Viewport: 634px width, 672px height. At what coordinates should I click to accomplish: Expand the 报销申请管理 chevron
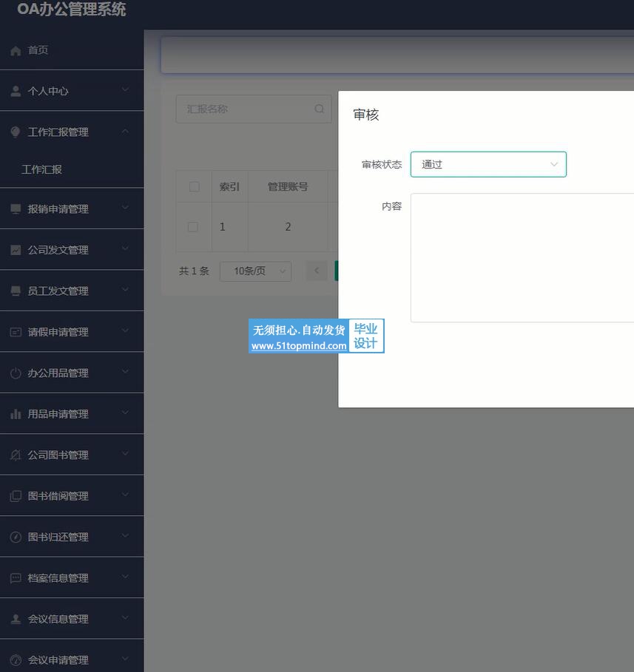pyautogui.click(x=125, y=208)
